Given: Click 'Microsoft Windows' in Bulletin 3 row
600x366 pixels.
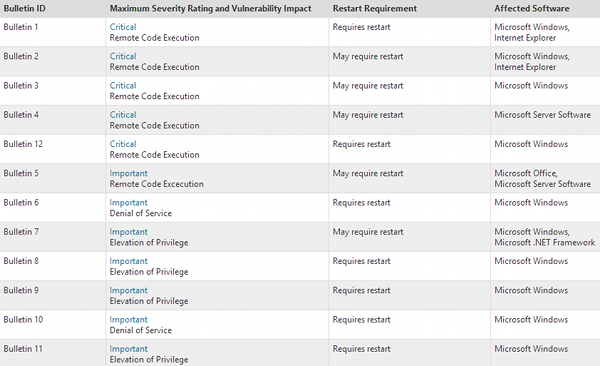Looking at the screenshot, I should (531, 86).
